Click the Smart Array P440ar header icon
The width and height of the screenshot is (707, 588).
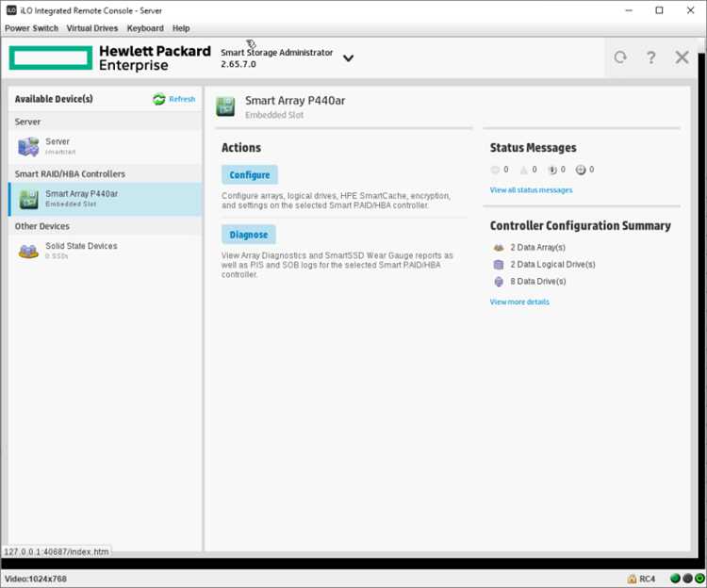click(x=225, y=106)
